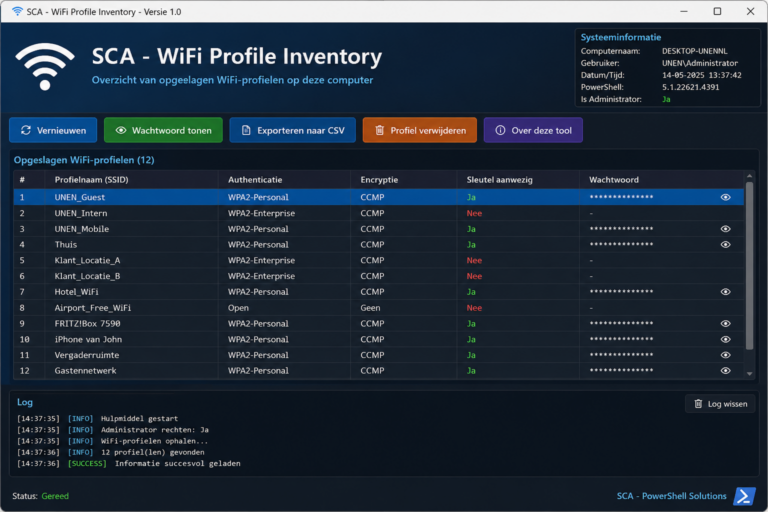This screenshot has height=512, width=768.
Task: Click Wachtwoord tonen button
Action: 163,130
